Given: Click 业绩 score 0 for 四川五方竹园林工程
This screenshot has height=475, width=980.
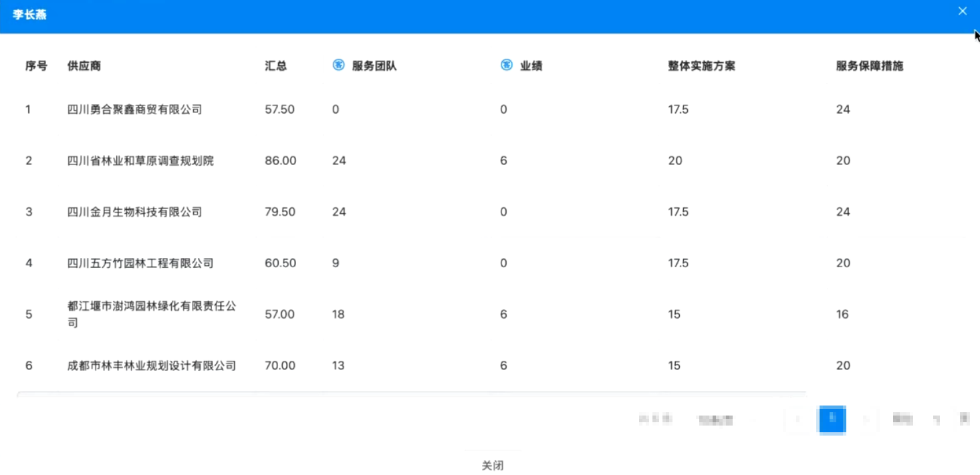Looking at the screenshot, I should pyautogui.click(x=503, y=263).
